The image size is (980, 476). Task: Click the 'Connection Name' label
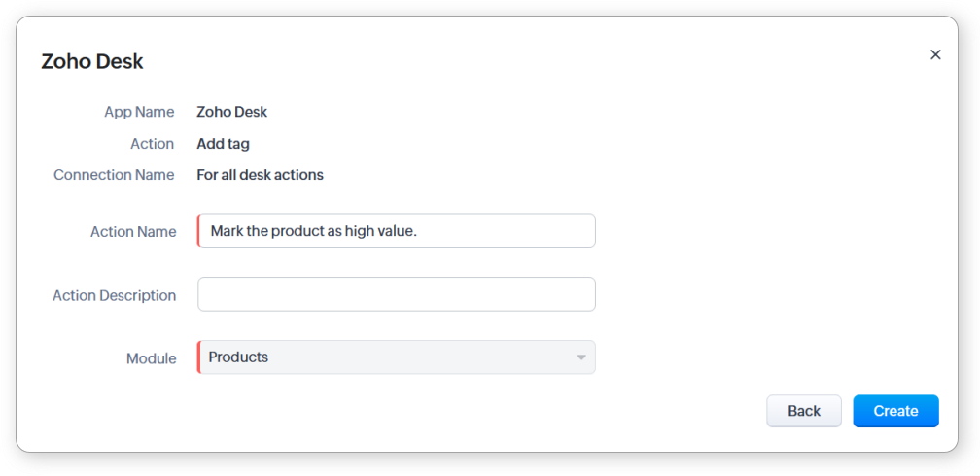(114, 175)
